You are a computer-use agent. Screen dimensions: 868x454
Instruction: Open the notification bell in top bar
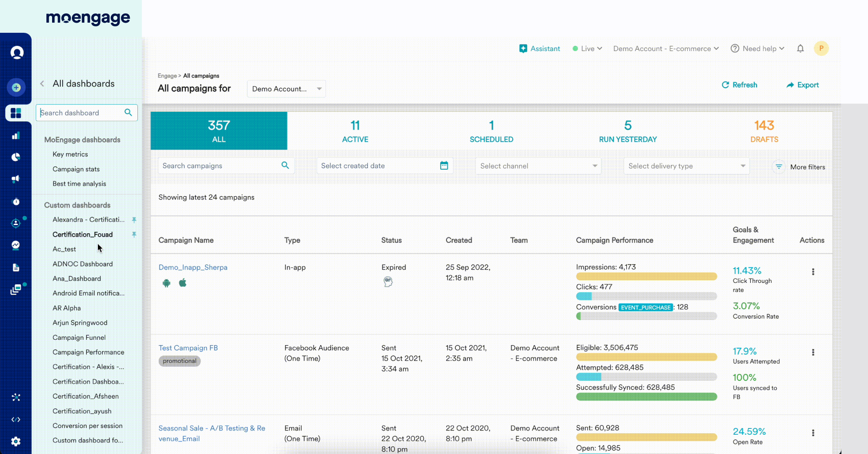pyautogui.click(x=800, y=48)
